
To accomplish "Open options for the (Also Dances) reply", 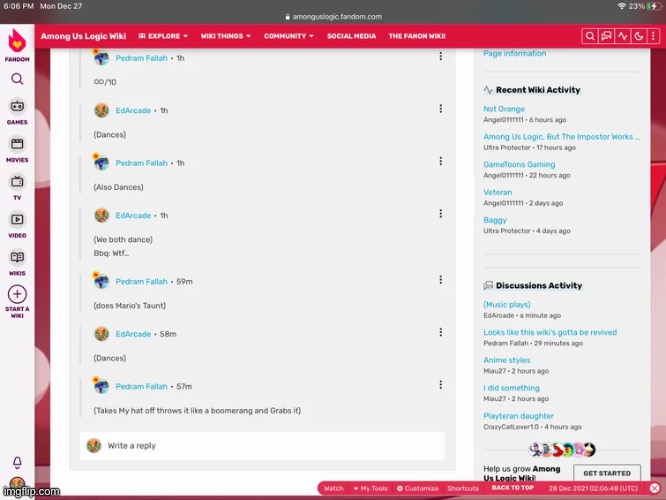I will tap(440, 161).
